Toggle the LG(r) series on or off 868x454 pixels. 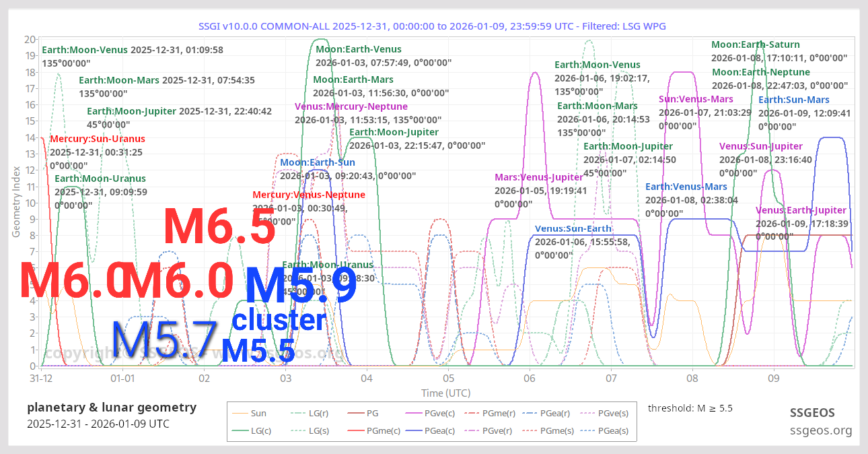pyautogui.click(x=297, y=412)
